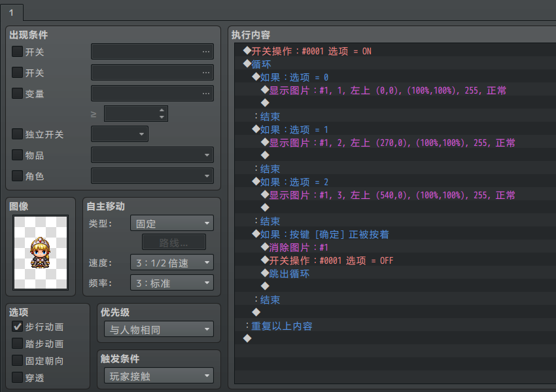Enable the 角色 condition checkbox
The width and height of the screenshot is (556, 392).
pos(17,176)
